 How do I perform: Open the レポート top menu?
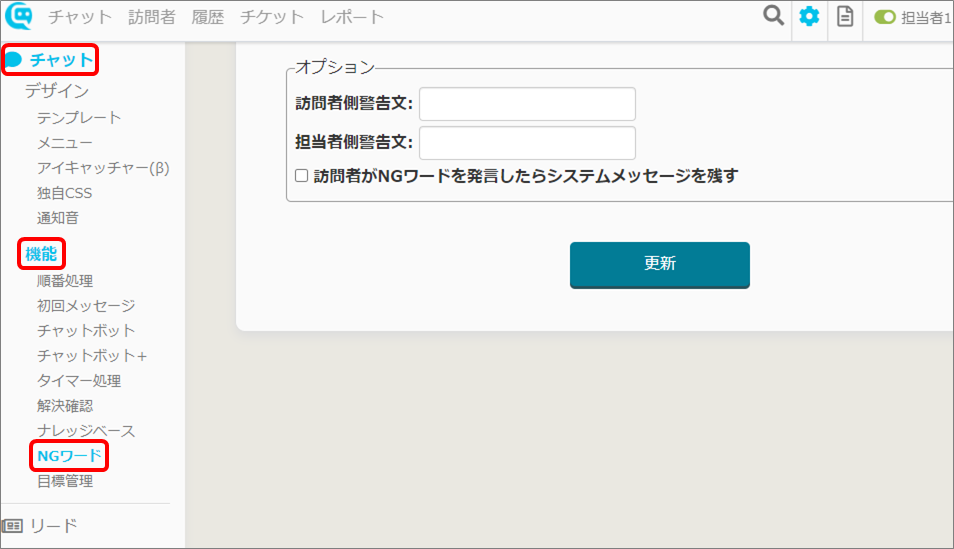(x=352, y=17)
